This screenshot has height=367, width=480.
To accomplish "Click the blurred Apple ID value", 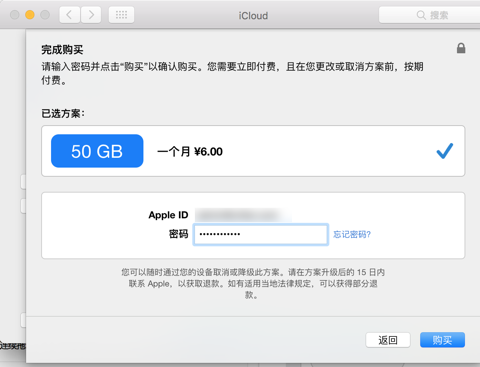I will pyautogui.click(x=243, y=215).
